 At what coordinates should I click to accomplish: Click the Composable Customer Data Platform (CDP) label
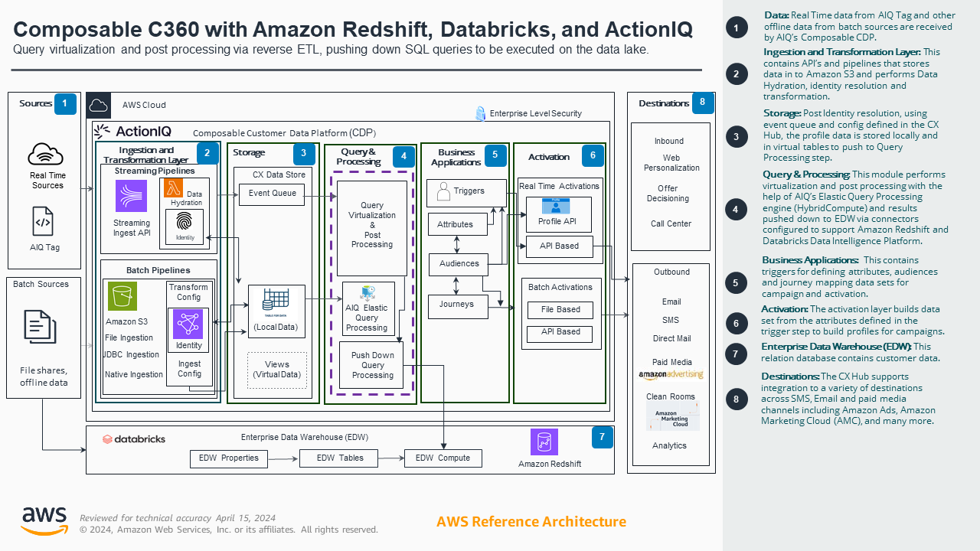284,133
